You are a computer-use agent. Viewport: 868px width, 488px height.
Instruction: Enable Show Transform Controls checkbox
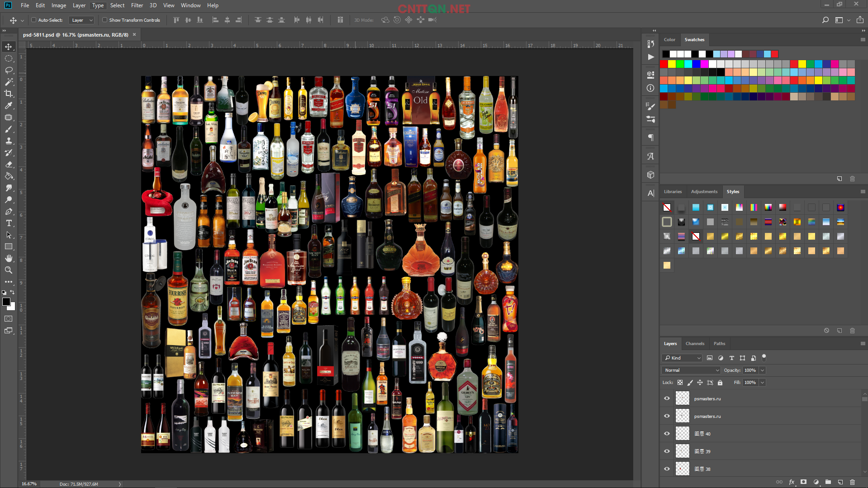click(104, 20)
